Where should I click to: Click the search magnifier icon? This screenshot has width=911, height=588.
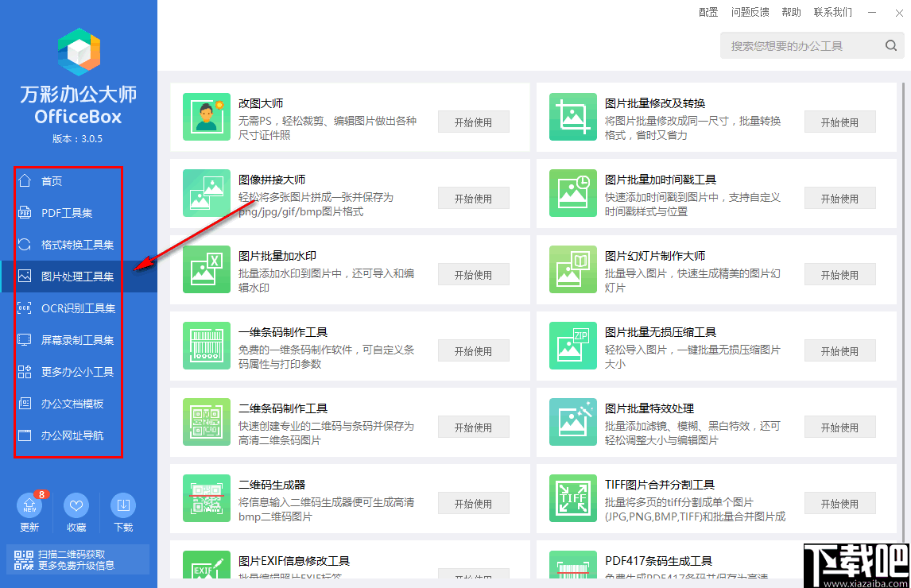coord(891,45)
